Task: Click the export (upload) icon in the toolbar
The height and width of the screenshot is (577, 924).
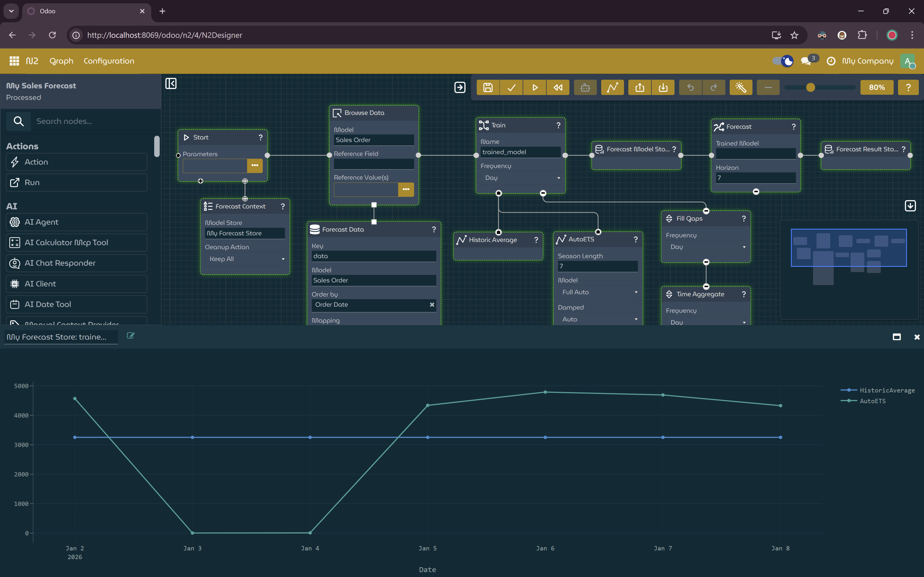Action: point(639,88)
